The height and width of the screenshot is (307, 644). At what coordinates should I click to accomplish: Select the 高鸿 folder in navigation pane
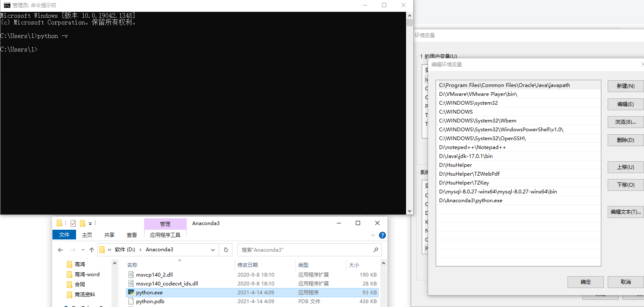click(x=80, y=264)
